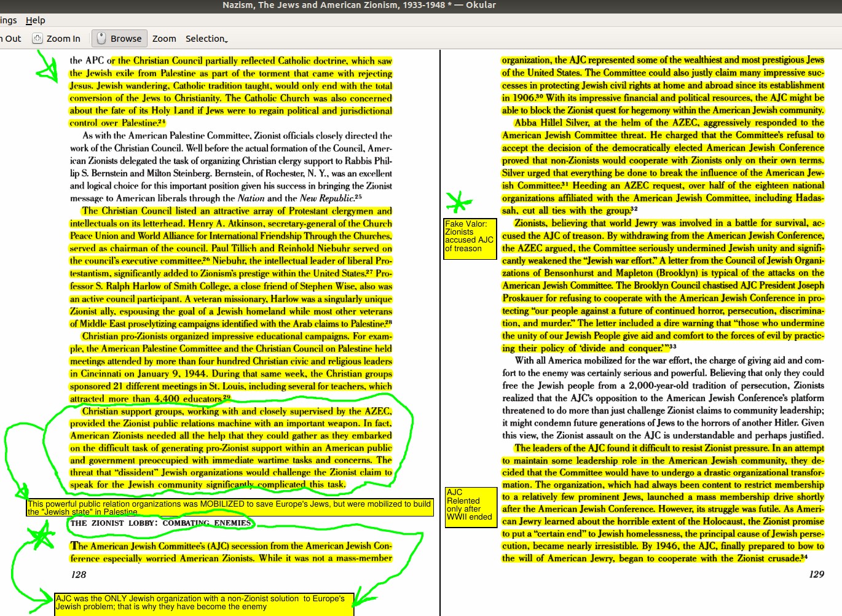The height and width of the screenshot is (616, 842).
Task: Click the Zoom In magnifier icon
Action: 37,39
